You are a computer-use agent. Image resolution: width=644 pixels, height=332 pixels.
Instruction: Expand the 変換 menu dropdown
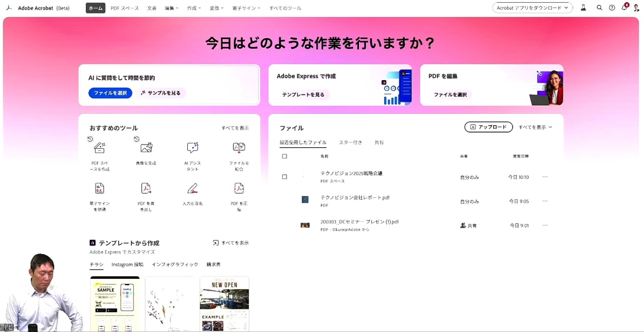tap(217, 8)
